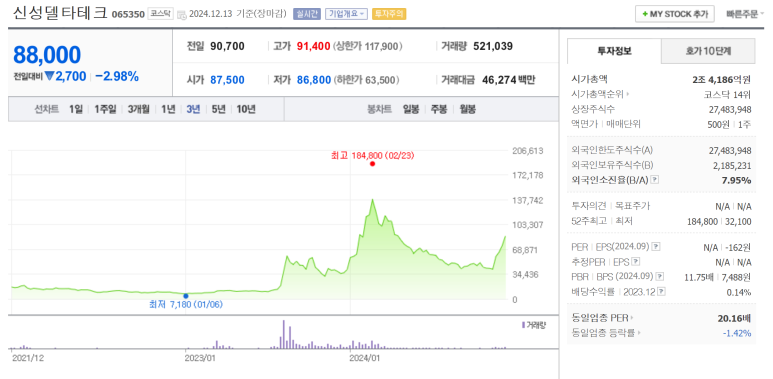Click the 2023/01 date axis label
Viewport: 773px width, 379px height.
[x=200, y=358]
